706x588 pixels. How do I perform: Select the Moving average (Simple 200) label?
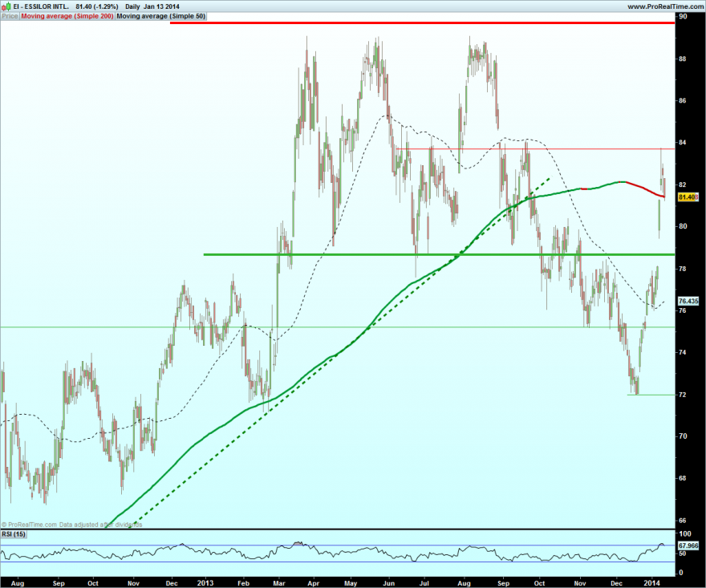coord(67,16)
